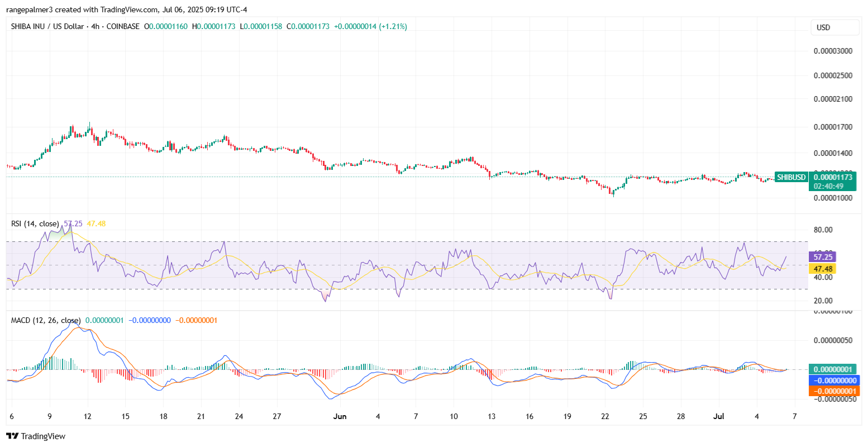868x447 pixels.
Task: Click the MACD (12, 26, close) indicator label
Action: pyautogui.click(x=46, y=320)
